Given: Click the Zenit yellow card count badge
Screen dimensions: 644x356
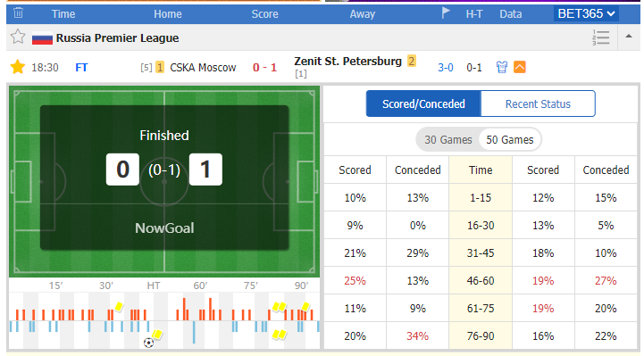Looking at the screenshot, I should tap(412, 61).
